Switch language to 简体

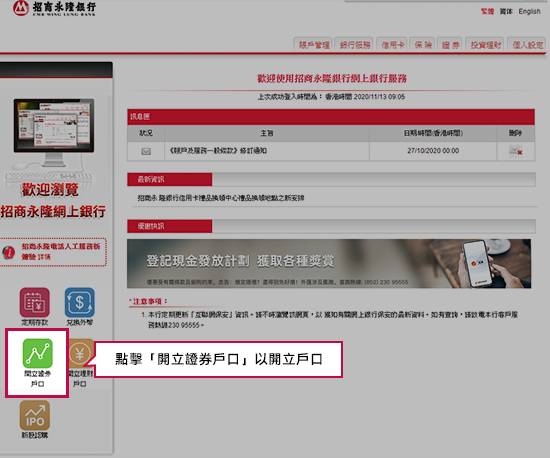pyautogui.click(x=506, y=12)
